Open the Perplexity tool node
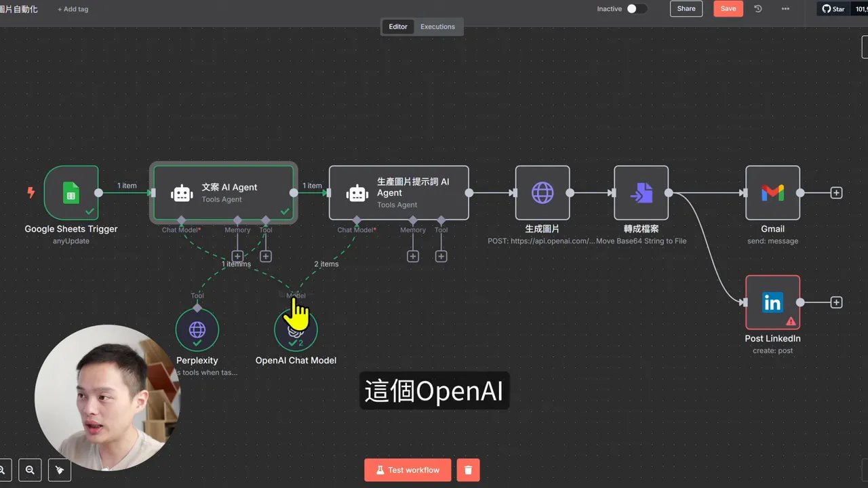Screen dimensions: 868x488 click(197, 329)
